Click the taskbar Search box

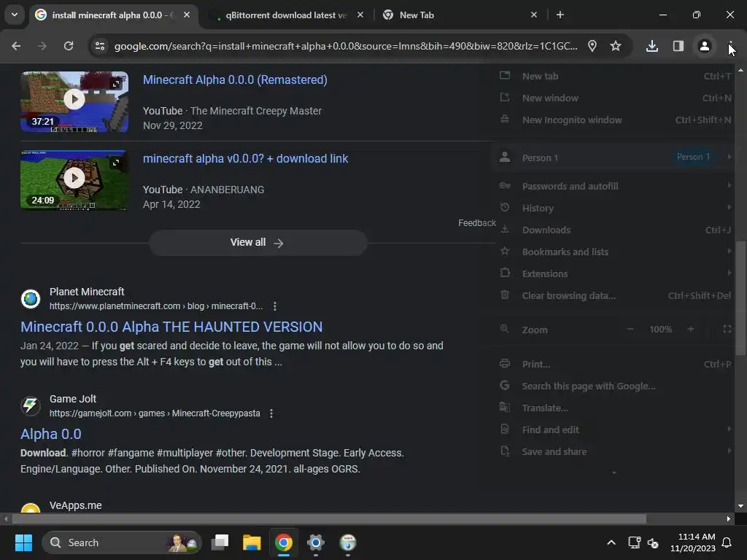[x=122, y=542]
